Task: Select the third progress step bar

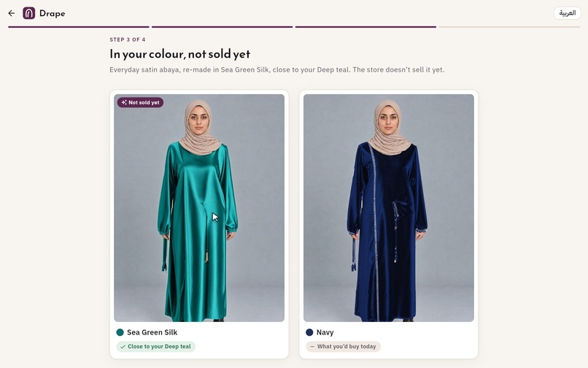Action: [x=365, y=27]
